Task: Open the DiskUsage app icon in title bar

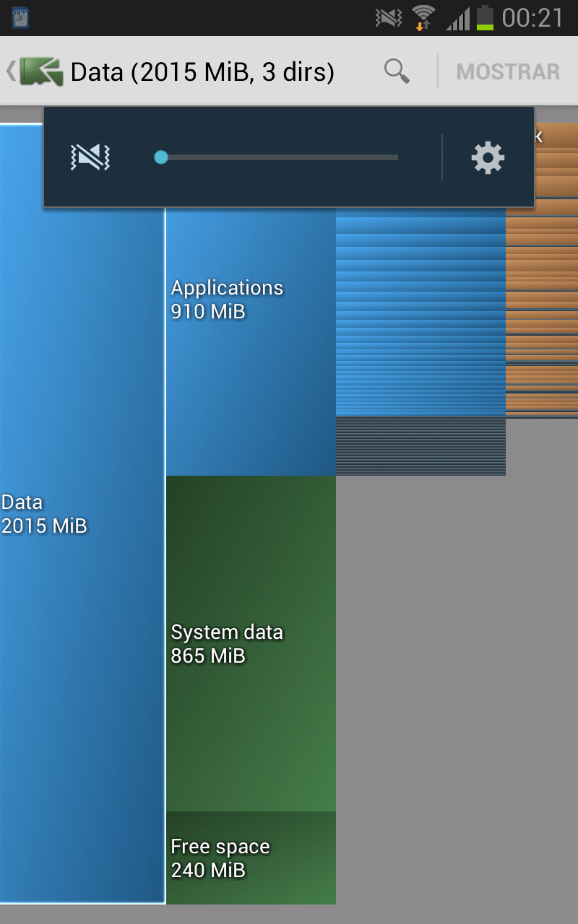Action: 41,71
